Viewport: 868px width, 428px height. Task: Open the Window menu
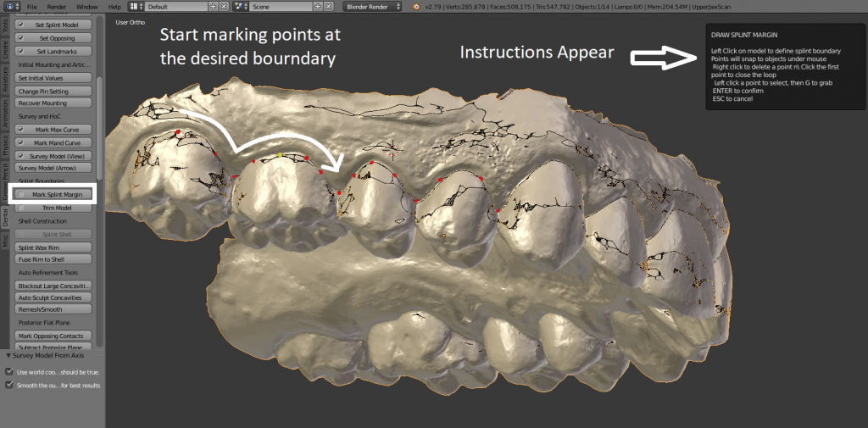[87, 7]
